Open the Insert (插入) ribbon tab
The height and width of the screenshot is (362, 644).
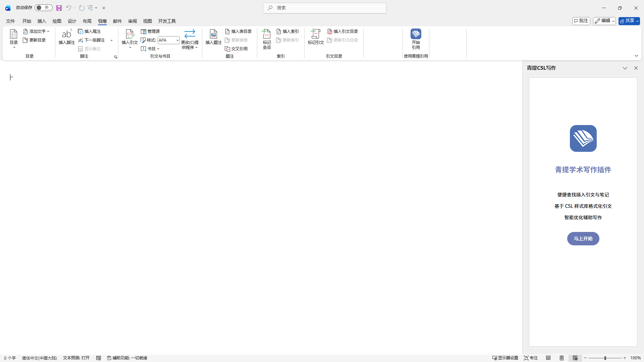[42, 21]
